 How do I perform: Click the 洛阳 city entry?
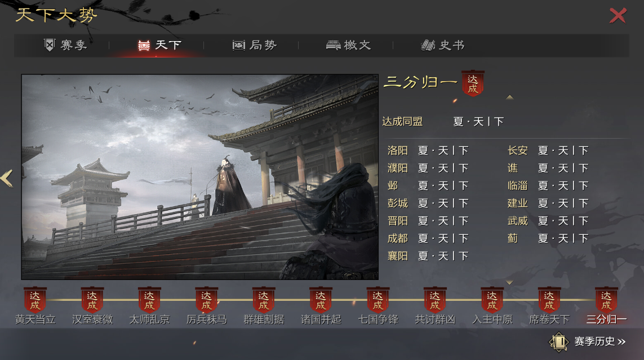tap(398, 150)
